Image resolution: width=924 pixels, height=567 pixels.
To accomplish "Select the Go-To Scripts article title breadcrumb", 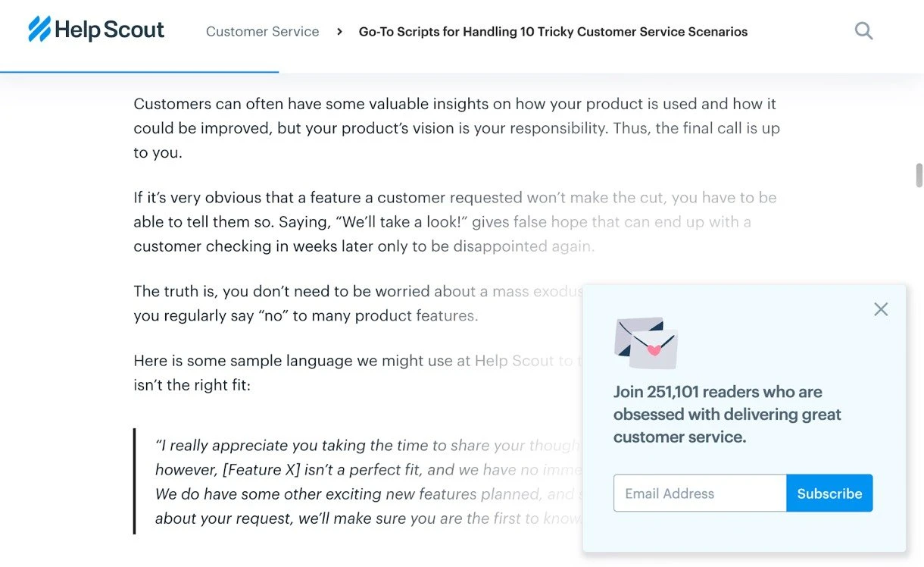I will [x=553, y=32].
